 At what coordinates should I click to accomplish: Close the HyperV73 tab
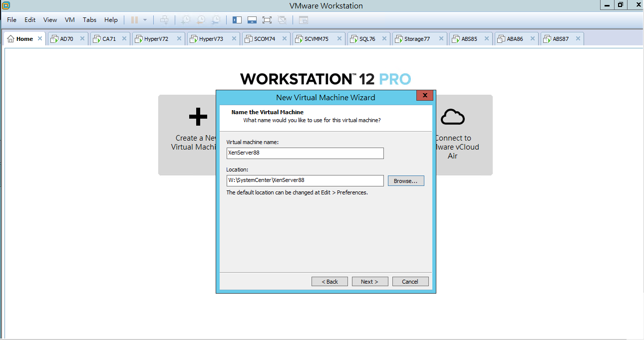point(235,38)
